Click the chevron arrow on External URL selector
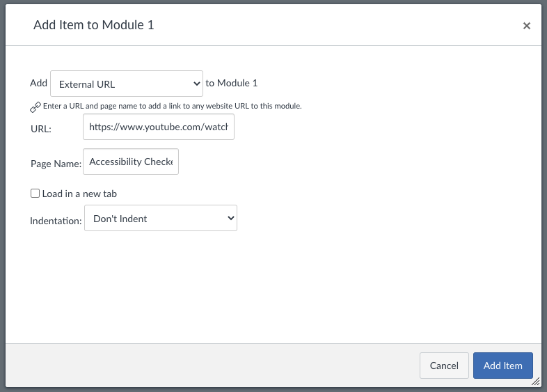 point(197,84)
